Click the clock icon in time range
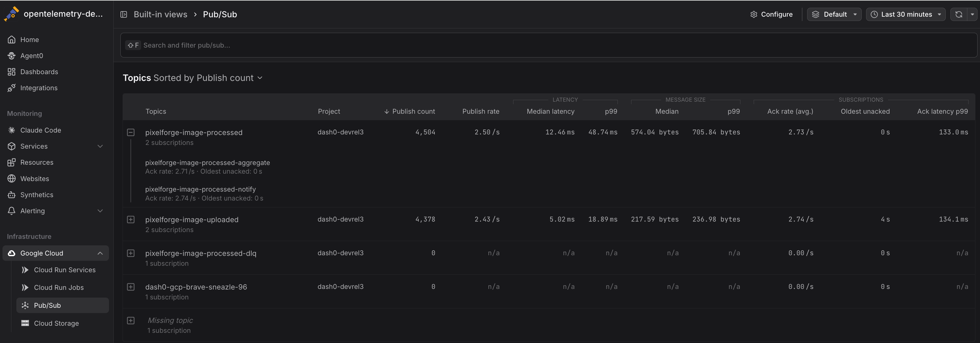The height and width of the screenshot is (343, 980). click(x=874, y=15)
